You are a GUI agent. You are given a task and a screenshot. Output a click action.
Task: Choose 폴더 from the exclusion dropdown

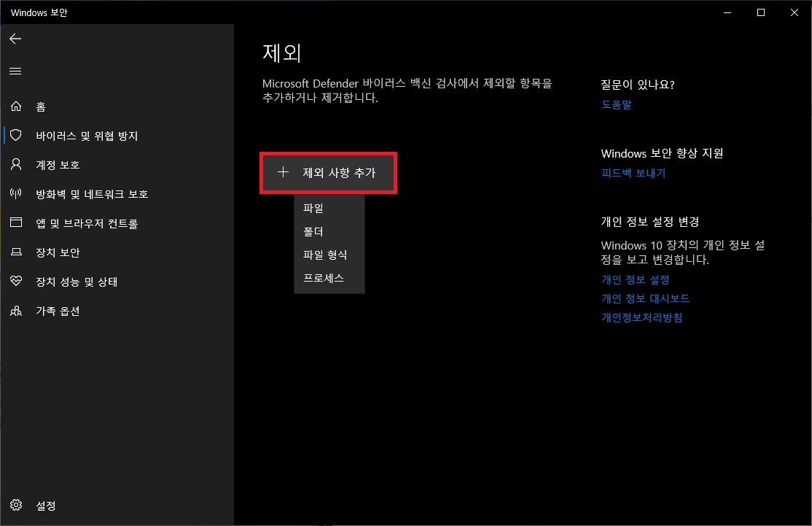point(329,232)
